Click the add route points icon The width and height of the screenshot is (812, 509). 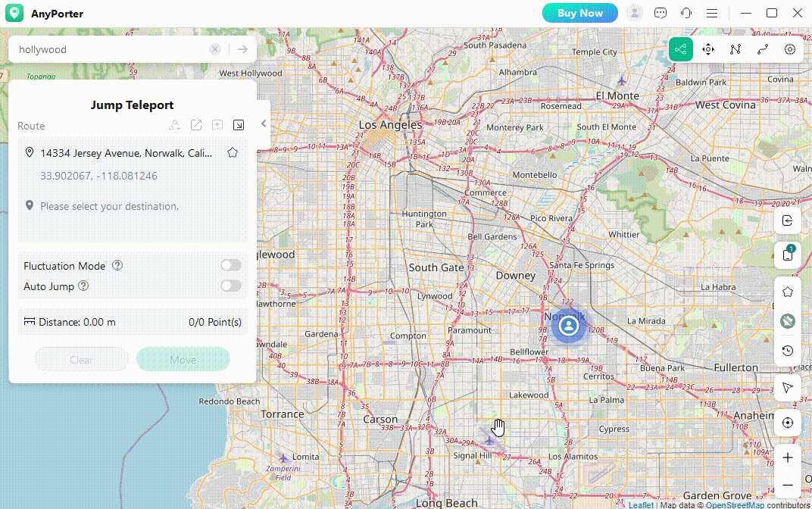coord(174,125)
